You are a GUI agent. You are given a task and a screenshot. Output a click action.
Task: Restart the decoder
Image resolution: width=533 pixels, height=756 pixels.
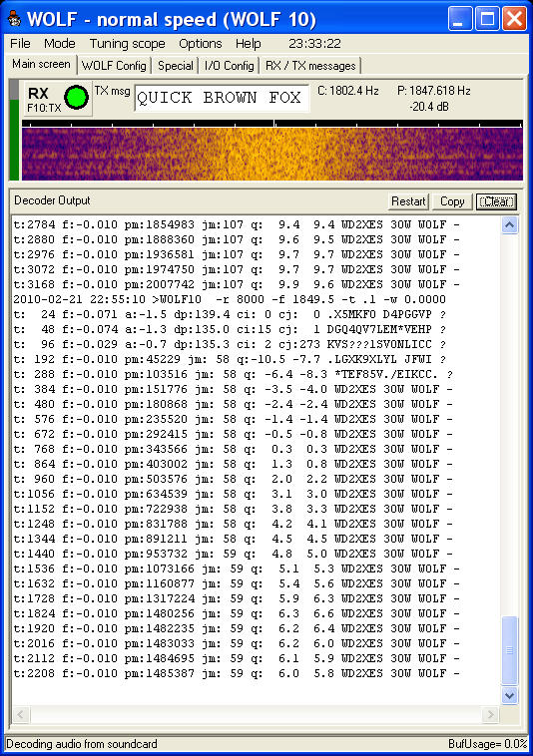click(408, 201)
